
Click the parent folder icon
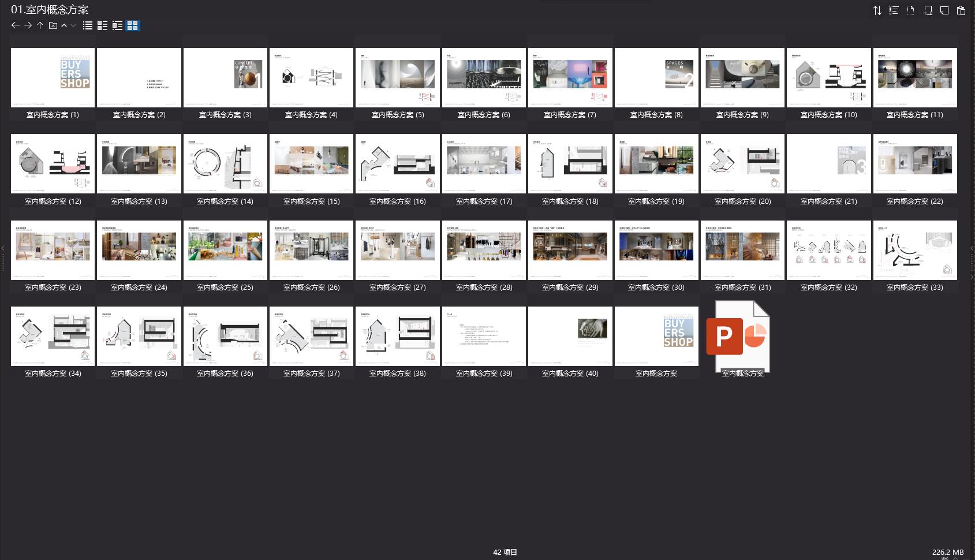click(53, 25)
